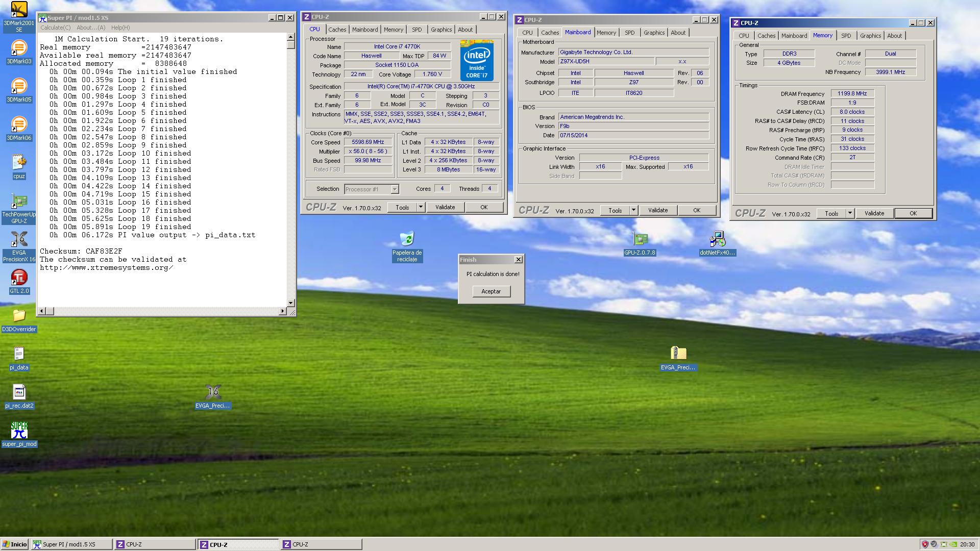Select the GPU-Z.0.7.8 desktop icon
The image size is (980, 551).
640,244
